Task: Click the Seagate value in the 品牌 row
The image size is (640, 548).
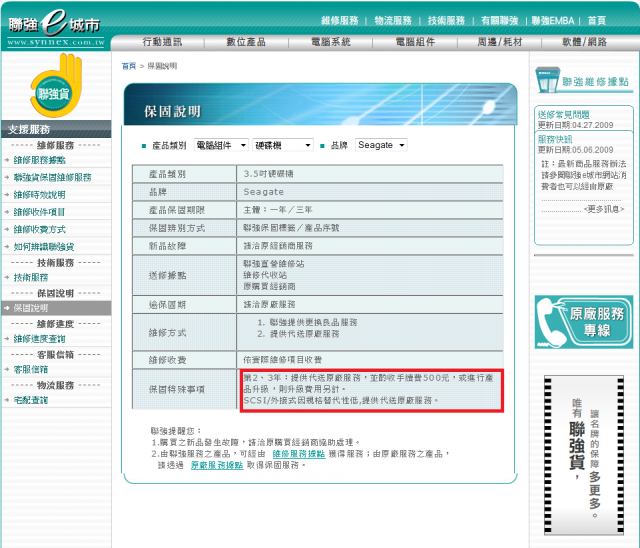Action: point(263,192)
